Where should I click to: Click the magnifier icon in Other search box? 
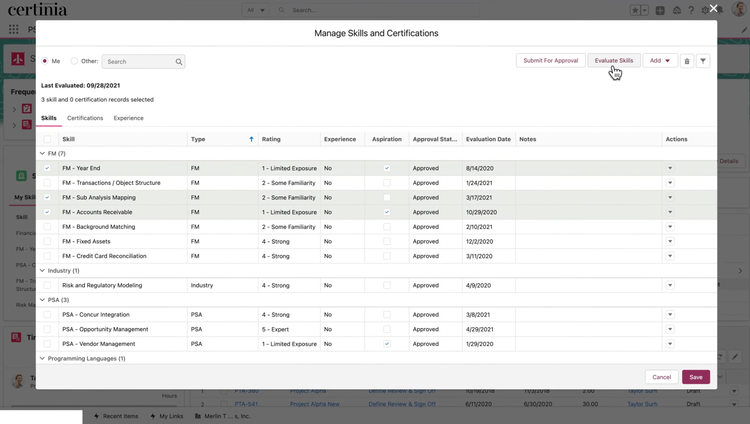[x=179, y=62]
